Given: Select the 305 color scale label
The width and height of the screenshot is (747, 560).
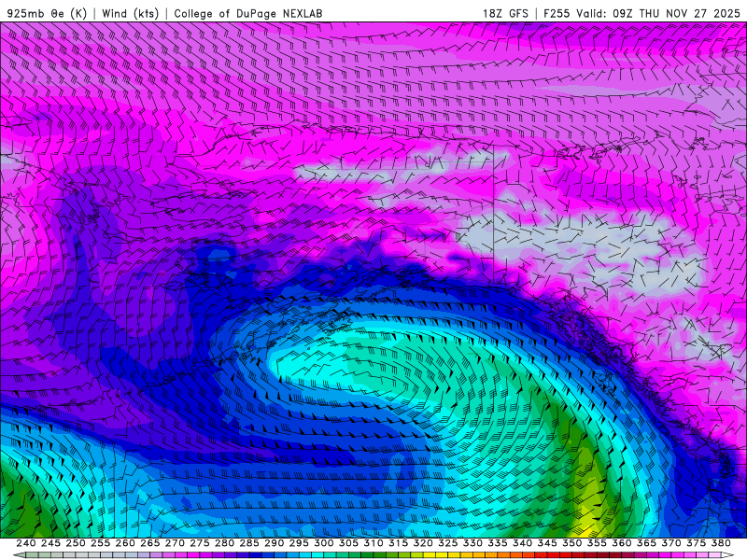Looking at the screenshot, I should coord(348,543).
